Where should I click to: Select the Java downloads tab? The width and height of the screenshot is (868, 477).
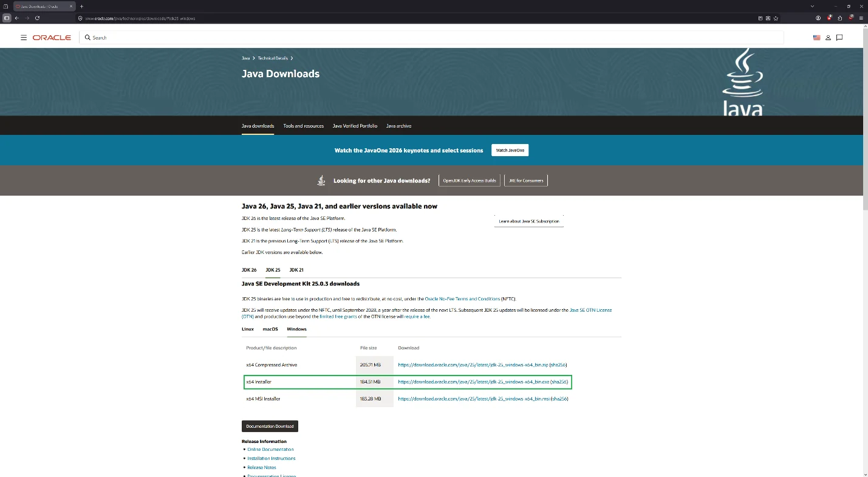click(258, 126)
